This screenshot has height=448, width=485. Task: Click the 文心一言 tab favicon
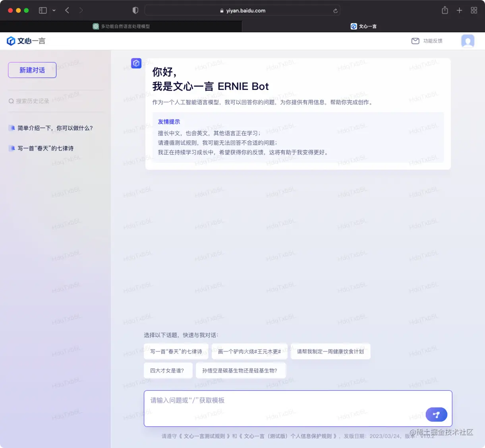354,26
